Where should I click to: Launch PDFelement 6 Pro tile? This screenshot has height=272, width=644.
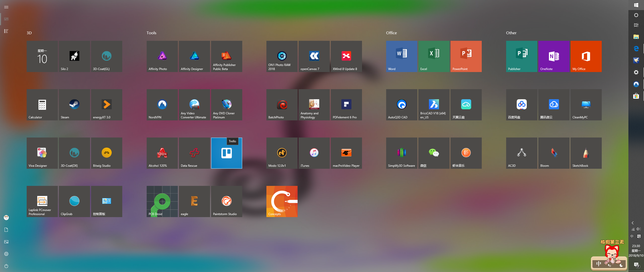point(346,105)
